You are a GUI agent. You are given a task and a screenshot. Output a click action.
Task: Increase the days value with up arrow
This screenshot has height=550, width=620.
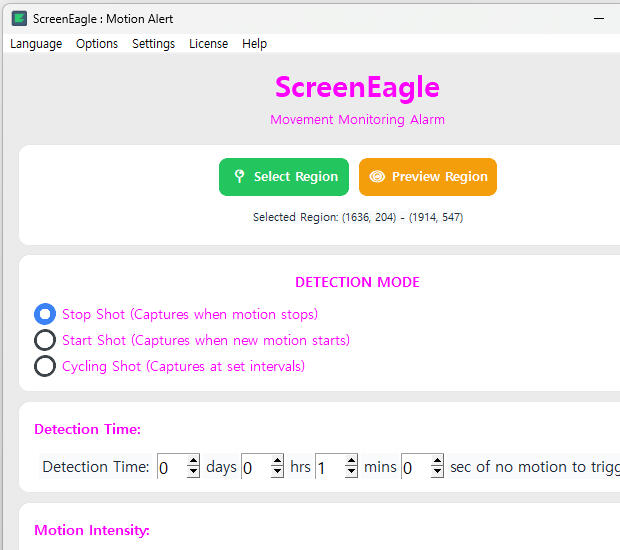coord(193,461)
